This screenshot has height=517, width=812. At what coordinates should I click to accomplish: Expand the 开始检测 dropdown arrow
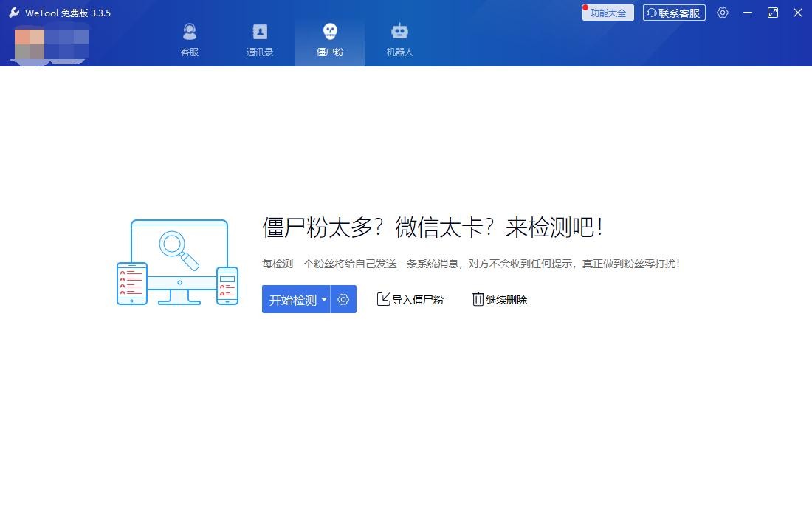pos(324,299)
